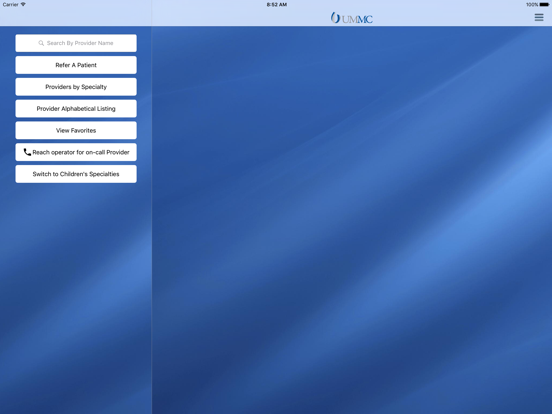Show View Favorites list
Viewport: 552px width, 414px height.
76,130
